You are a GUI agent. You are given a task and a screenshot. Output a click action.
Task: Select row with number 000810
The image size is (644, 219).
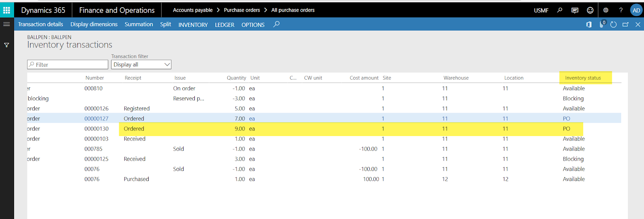[x=93, y=88]
